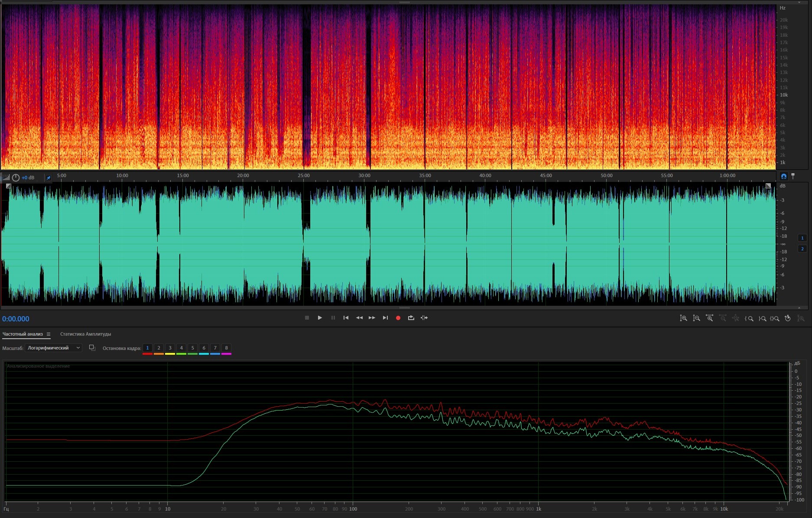The image size is (812, 518).
Task: Click the 0:00.000 timecode display
Action: click(x=16, y=319)
